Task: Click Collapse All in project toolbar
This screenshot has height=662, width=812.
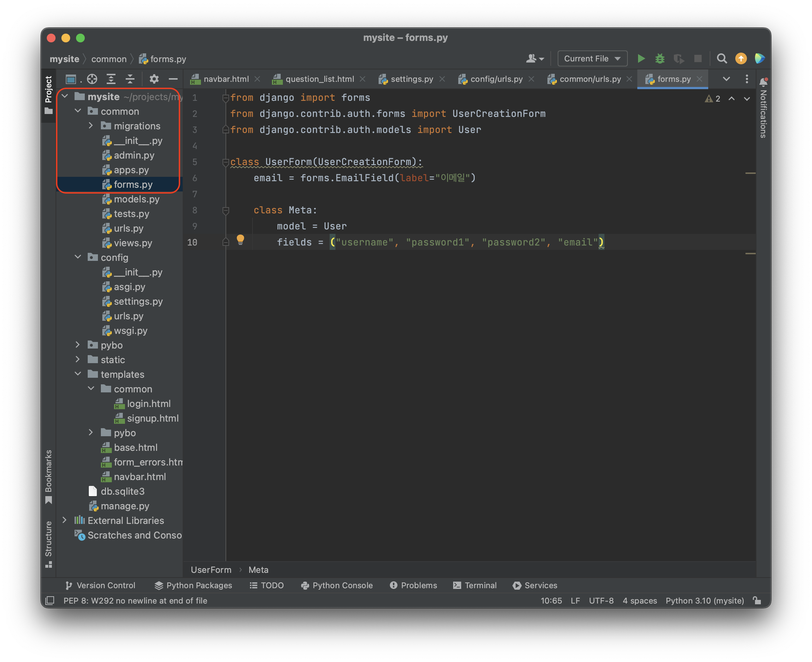Action: [x=130, y=79]
